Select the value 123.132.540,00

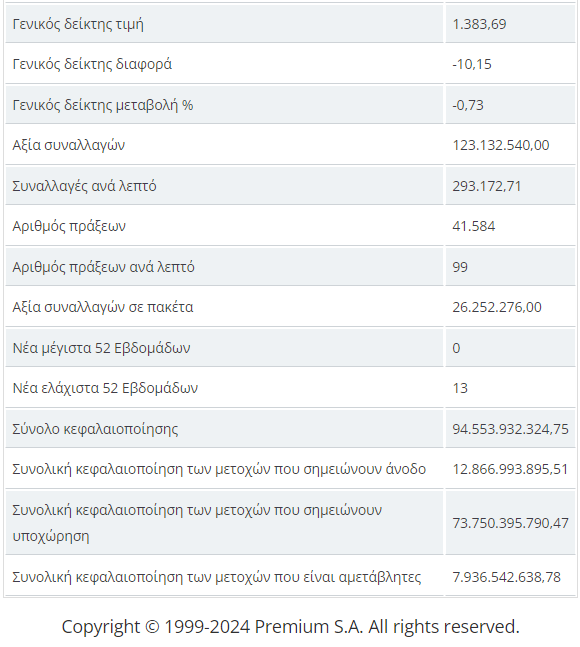click(500, 145)
